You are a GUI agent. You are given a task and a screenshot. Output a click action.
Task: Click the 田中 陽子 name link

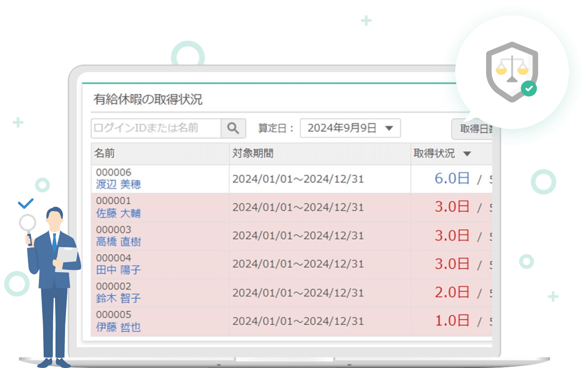pos(118,270)
